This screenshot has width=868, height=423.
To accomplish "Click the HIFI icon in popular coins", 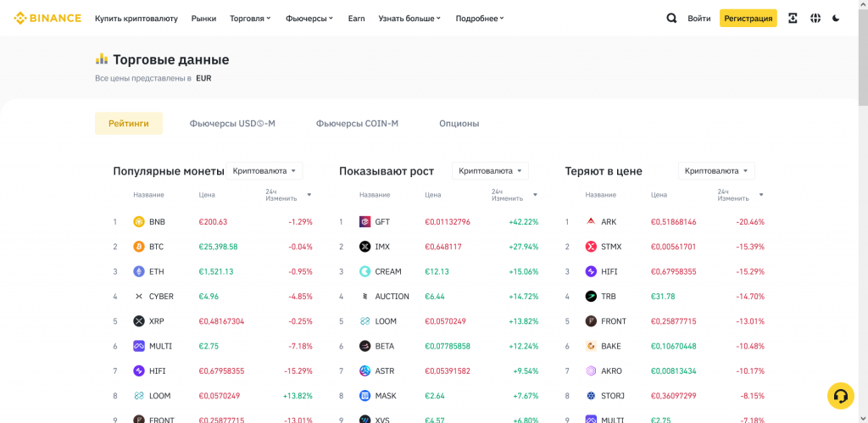I will pyautogui.click(x=139, y=371).
